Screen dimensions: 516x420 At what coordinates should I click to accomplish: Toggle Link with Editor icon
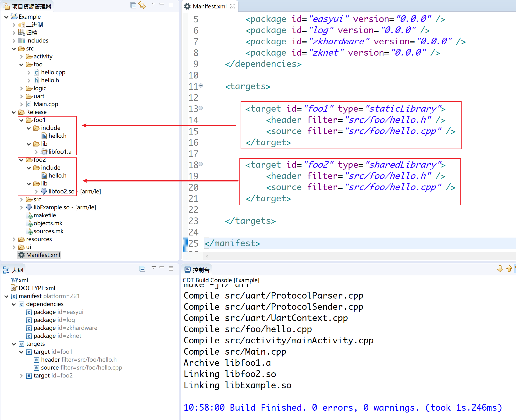(142, 5)
